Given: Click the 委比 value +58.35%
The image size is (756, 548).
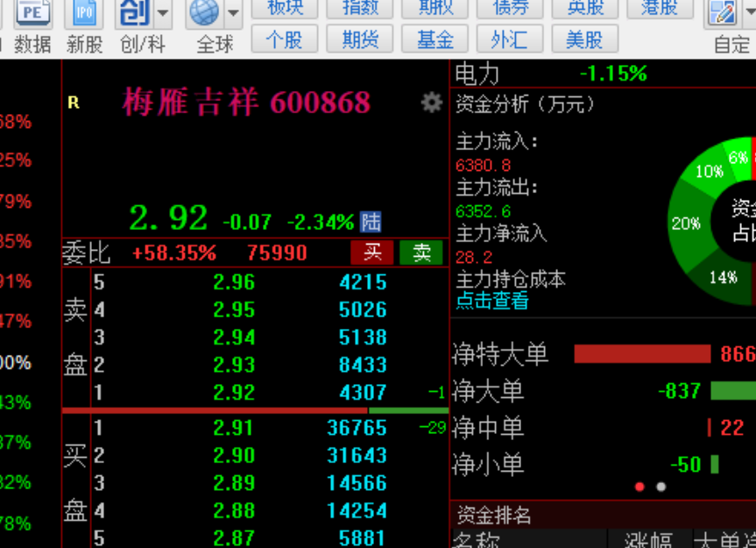Looking at the screenshot, I should point(174,253).
